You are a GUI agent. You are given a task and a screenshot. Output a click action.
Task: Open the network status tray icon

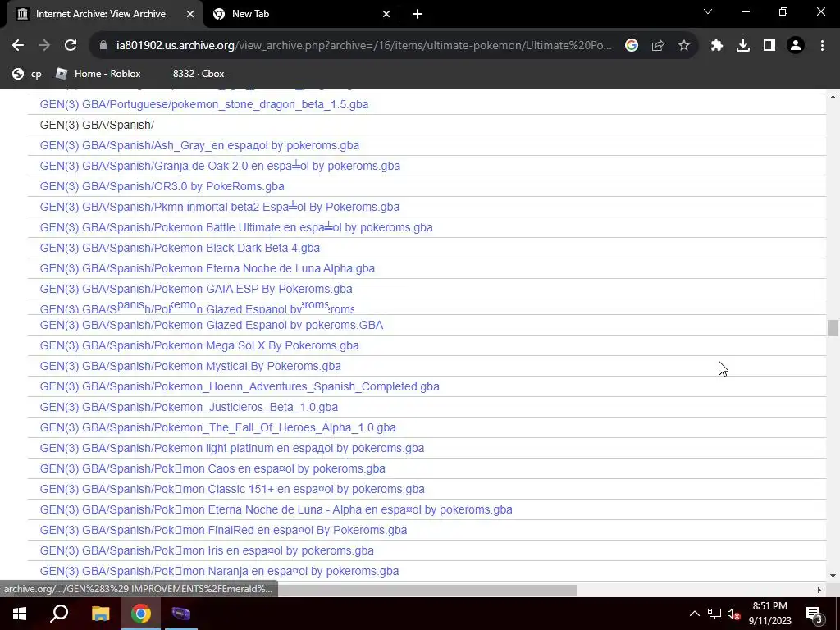714,614
